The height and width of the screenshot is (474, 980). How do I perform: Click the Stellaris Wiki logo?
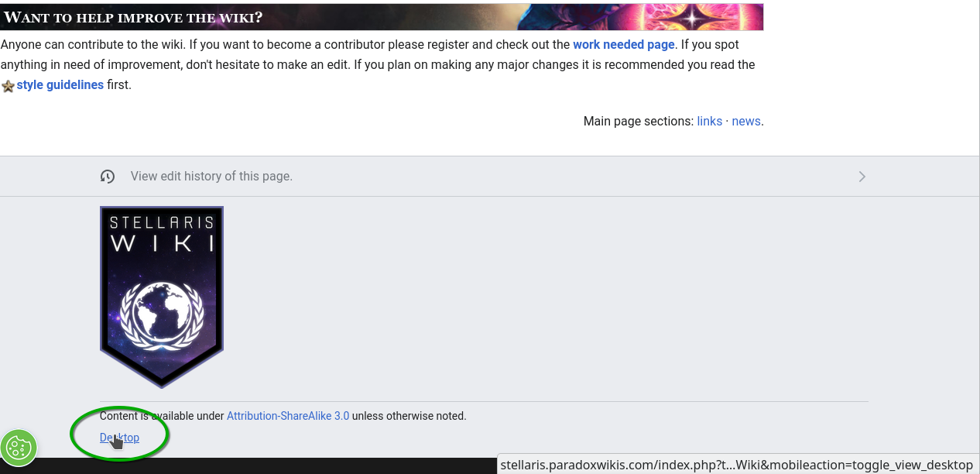[162, 297]
